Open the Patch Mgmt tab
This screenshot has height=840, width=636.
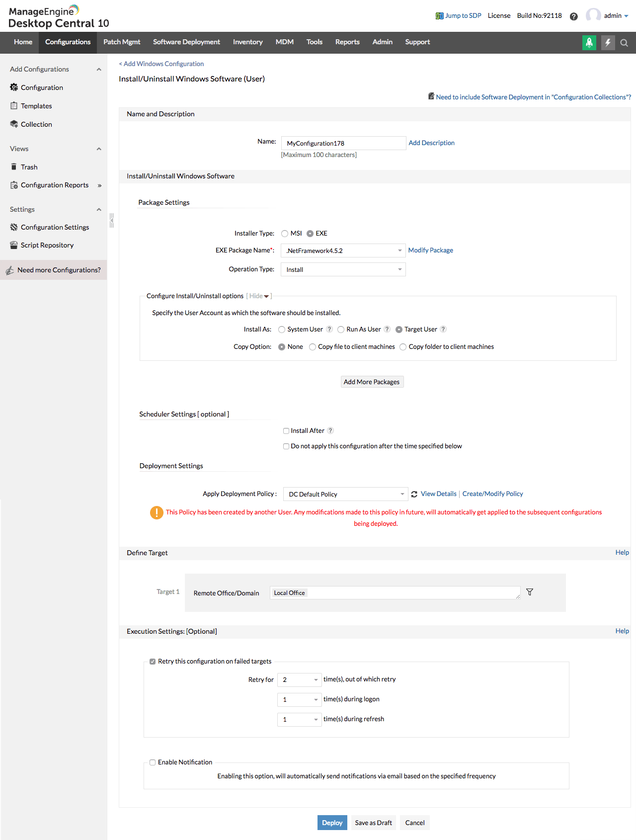click(122, 42)
